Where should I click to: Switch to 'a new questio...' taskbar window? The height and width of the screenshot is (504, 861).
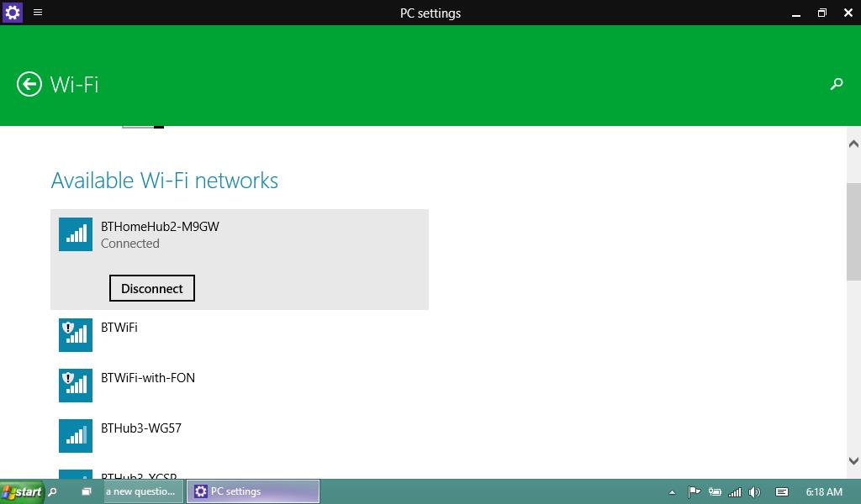click(143, 491)
